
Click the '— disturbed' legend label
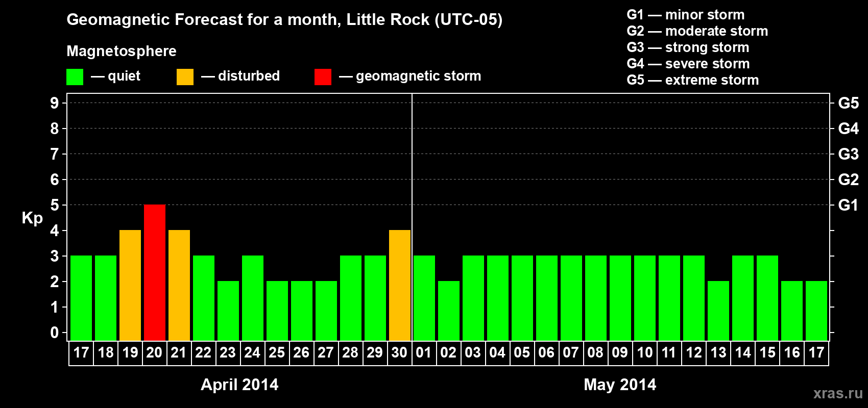(x=240, y=76)
